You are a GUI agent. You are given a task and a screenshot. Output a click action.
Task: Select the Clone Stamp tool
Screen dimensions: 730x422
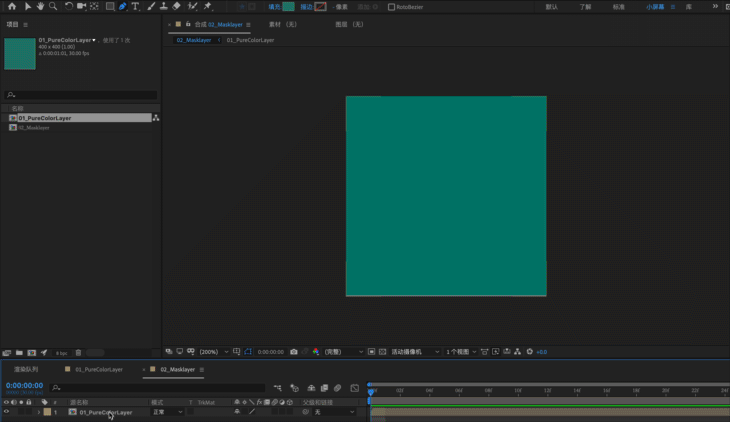[x=163, y=7]
